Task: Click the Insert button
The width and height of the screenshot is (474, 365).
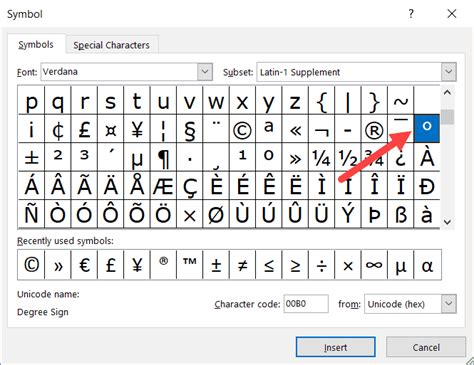Action: click(x=335, y=347)
